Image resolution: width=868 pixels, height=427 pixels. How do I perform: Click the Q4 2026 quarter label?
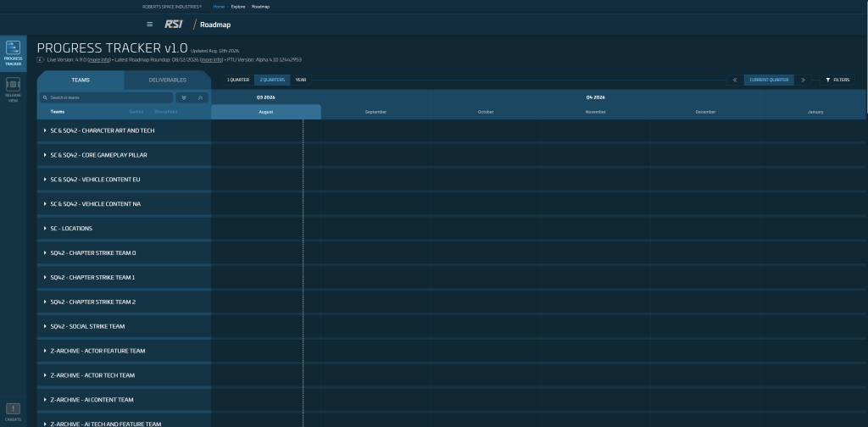click(596, 97)
